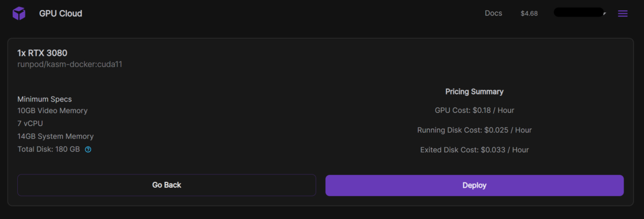Click the GPU Cost $0.18 / Hour line
This screenshot has width=644, height=219.
click(474, 110)
